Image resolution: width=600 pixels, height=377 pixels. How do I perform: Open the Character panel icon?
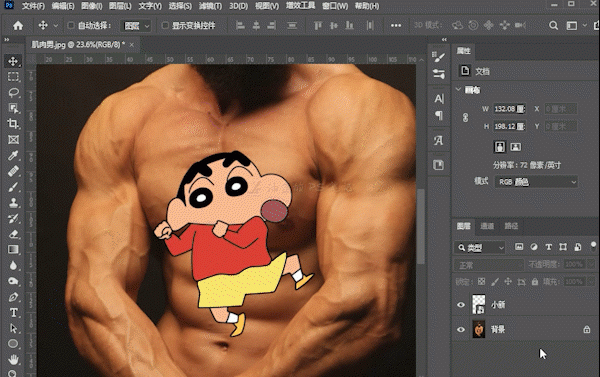(439, 99)
